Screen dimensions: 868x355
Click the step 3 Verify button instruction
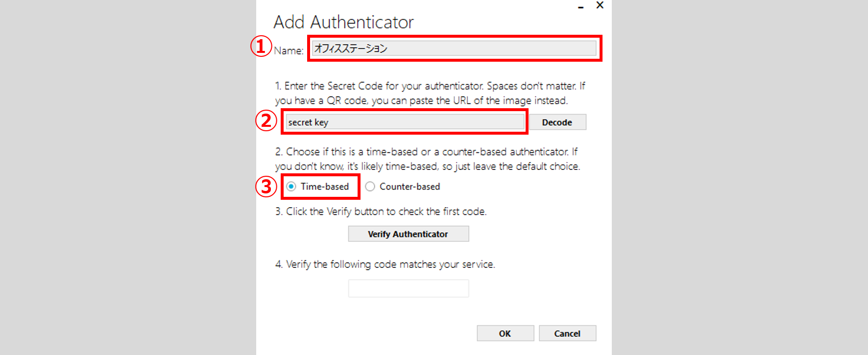[381, 212]
